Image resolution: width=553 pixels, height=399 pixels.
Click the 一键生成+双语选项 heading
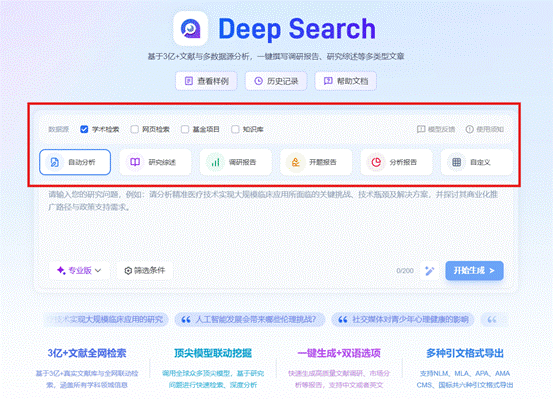pyautogui.click(x=339, y=353)
